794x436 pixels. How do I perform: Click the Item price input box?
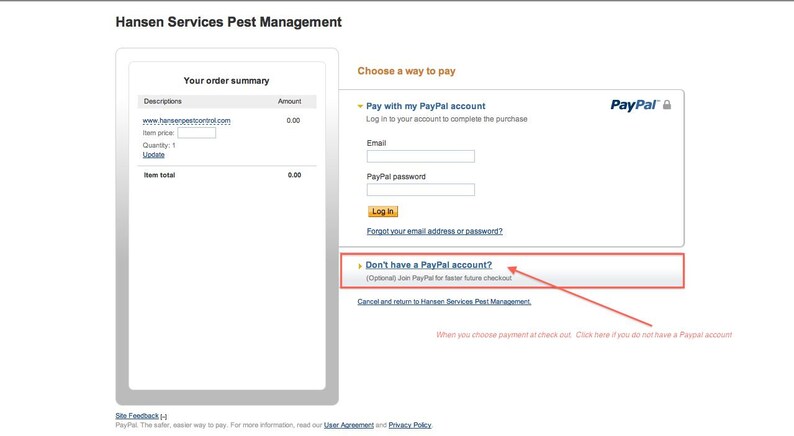[x=196, y=133]
